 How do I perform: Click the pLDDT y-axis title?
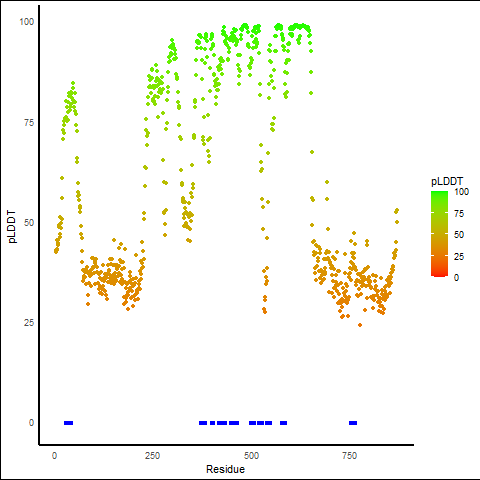click(12, 227)
